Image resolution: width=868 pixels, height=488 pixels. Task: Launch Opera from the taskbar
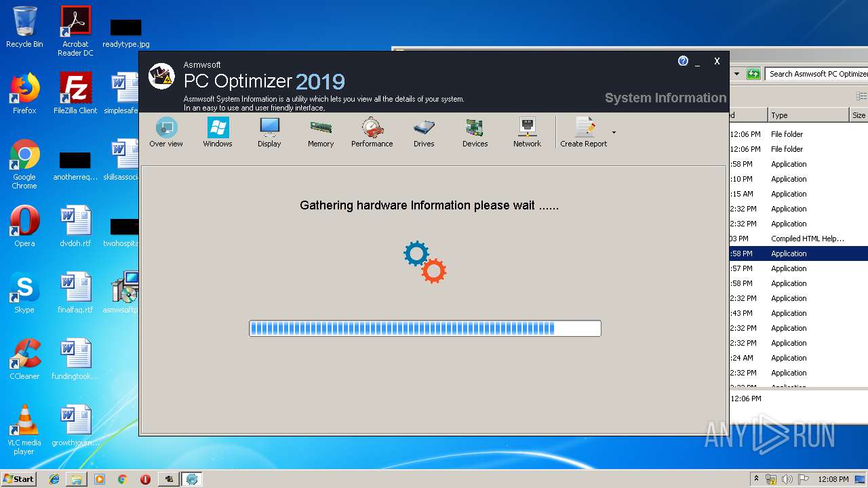pyautogui.click(x=145, y=479)
